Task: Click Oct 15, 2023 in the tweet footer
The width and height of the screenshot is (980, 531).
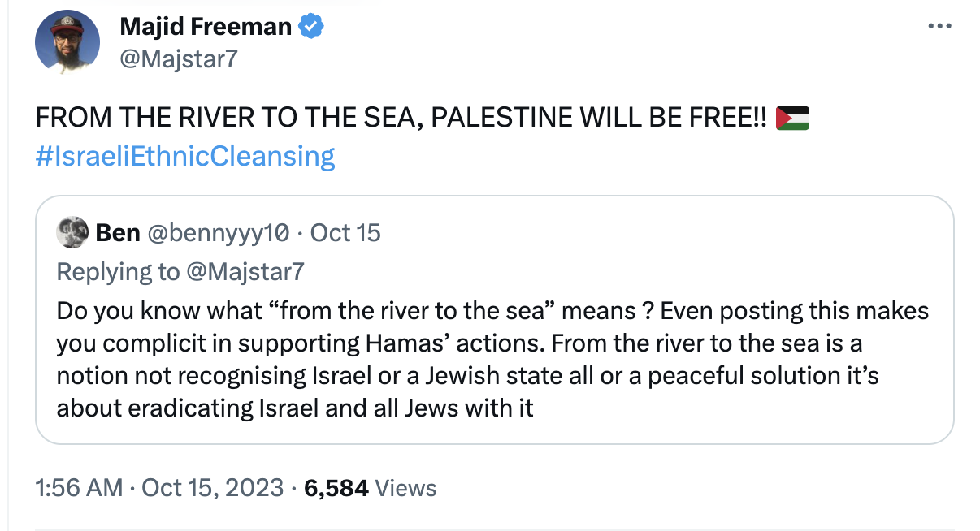Action: click(212, 488)
